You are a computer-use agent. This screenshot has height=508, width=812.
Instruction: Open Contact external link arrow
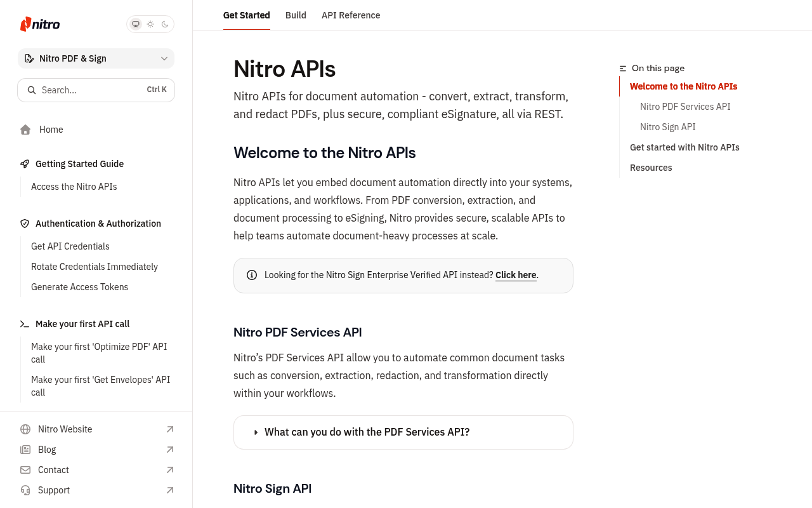pyautogui.click(x=170, y=470)
